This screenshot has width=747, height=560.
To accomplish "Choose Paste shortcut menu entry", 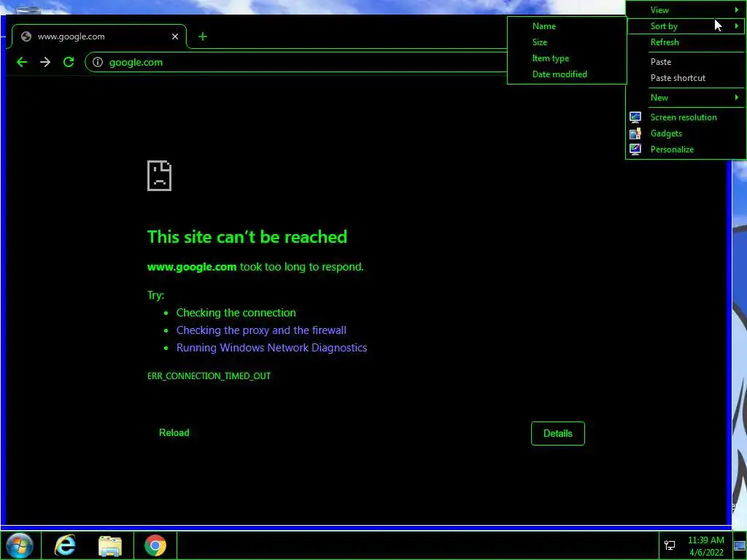I will [686, 78].
